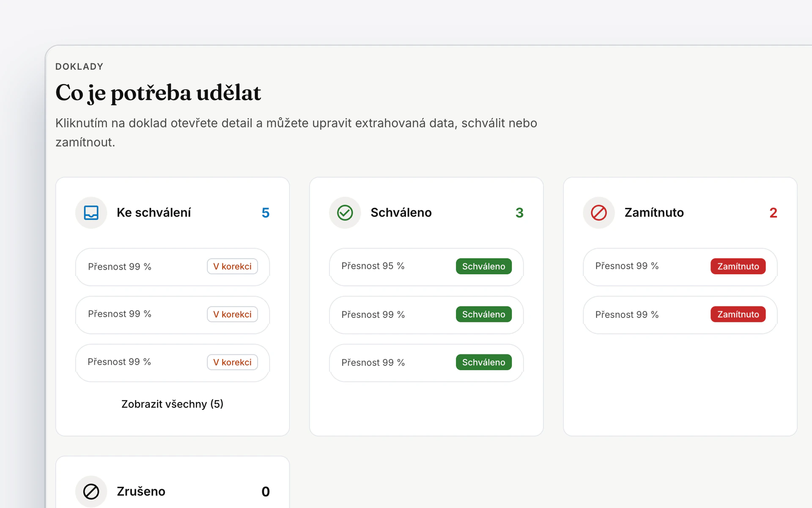Click the second Zamítnuto red badge
Screen dimensions: 812x508
(x=738, y=314)
